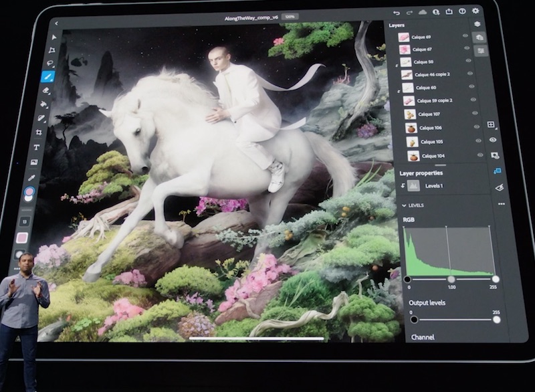The image size is (535, 392).
Task: Click the midtone 1.00 levels handle
Action: coord(451,280)
